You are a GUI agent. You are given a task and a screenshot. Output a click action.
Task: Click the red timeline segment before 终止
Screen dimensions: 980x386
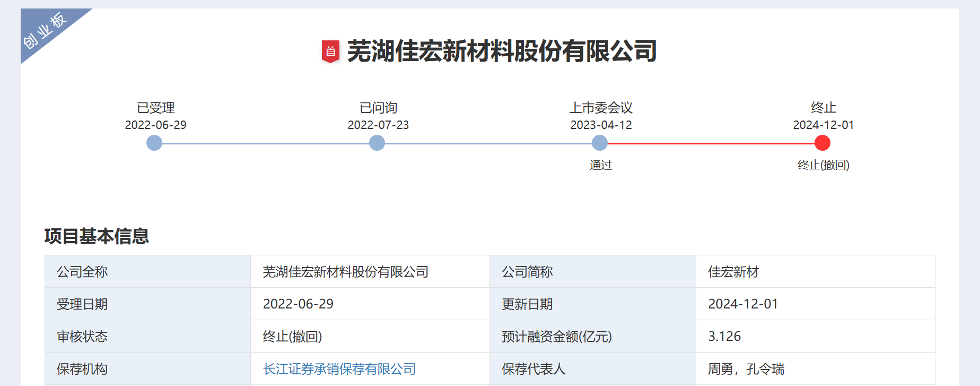[x=711, y=143]
